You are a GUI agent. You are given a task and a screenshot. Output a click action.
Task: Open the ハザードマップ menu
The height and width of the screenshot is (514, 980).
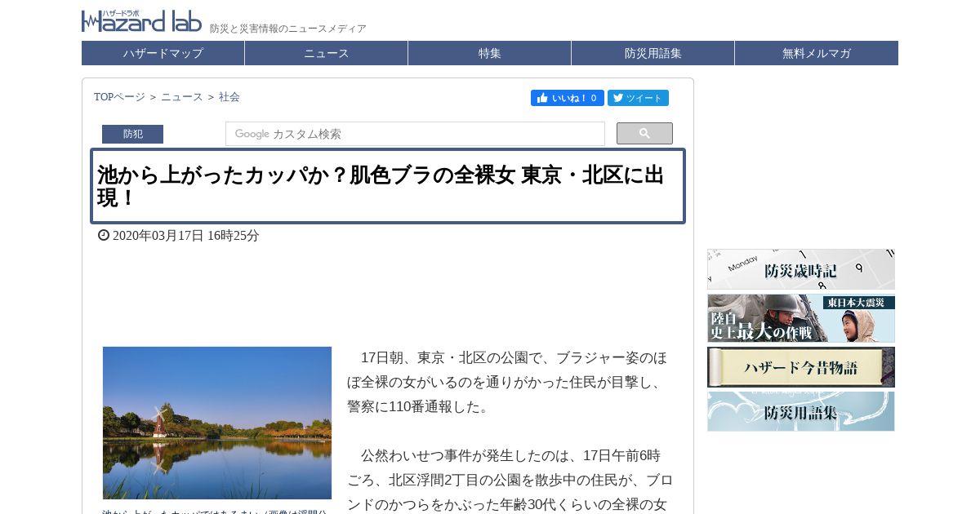pyautogui.click(x=163, y=53)
